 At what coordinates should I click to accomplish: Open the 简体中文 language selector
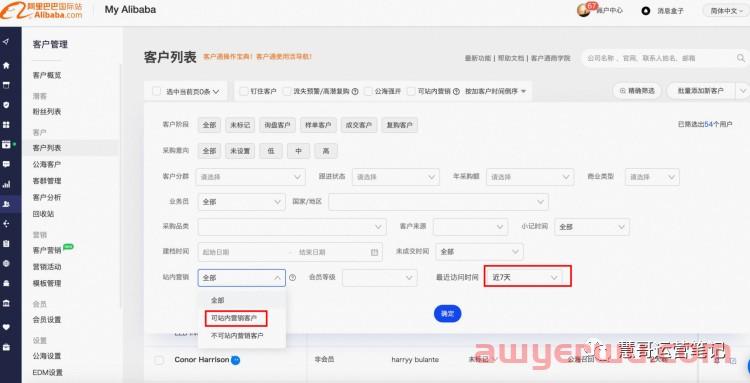pyautogui.click(x=726, y=11)
